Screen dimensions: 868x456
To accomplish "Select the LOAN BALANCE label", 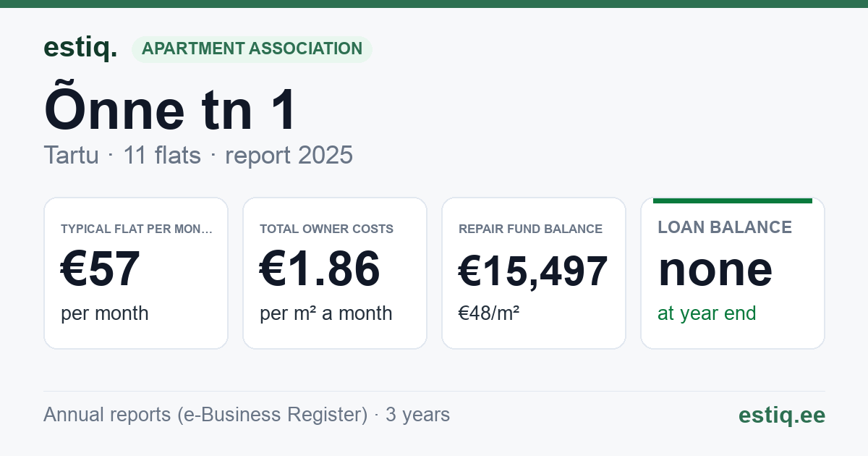I will pyautogui.click(x=725, y=227).
